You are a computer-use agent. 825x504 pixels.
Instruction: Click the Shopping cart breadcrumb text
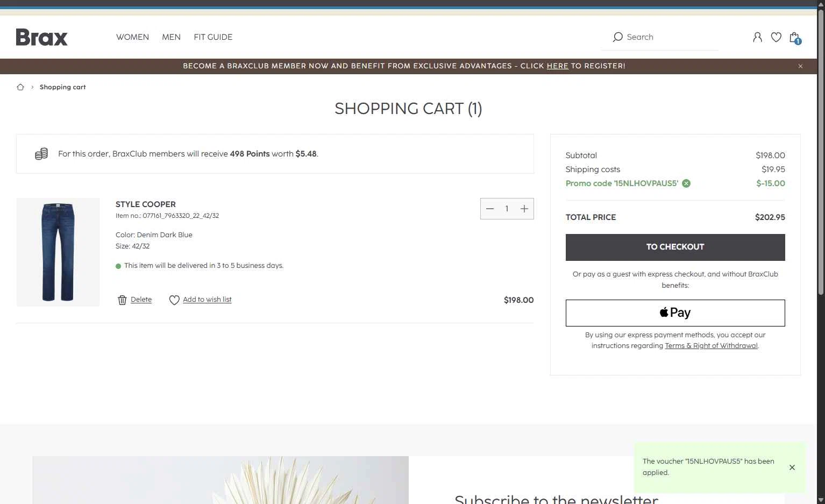point(62,87)
